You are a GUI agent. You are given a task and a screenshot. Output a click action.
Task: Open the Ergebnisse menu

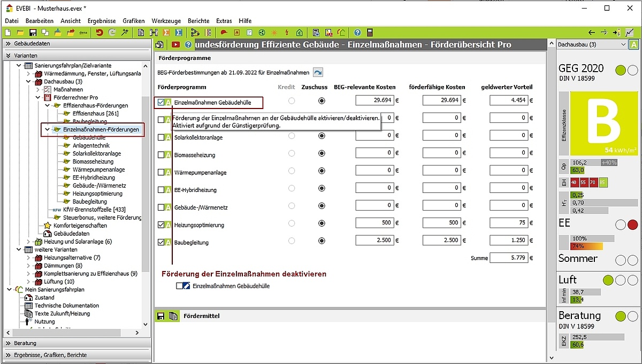coord(102,21)
